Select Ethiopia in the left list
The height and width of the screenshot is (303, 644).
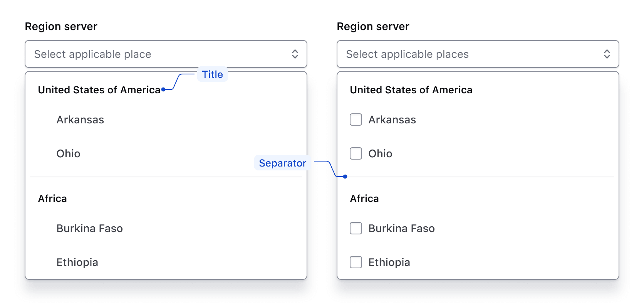pos(77,263)
